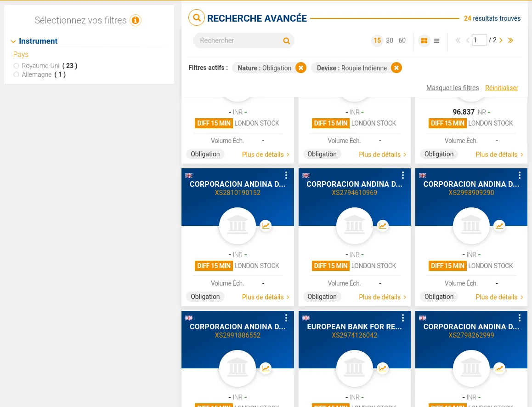Open options menu for XS2794610969 card
The width and height of the screenshot is (532, 407).
(x=403, y=175)
